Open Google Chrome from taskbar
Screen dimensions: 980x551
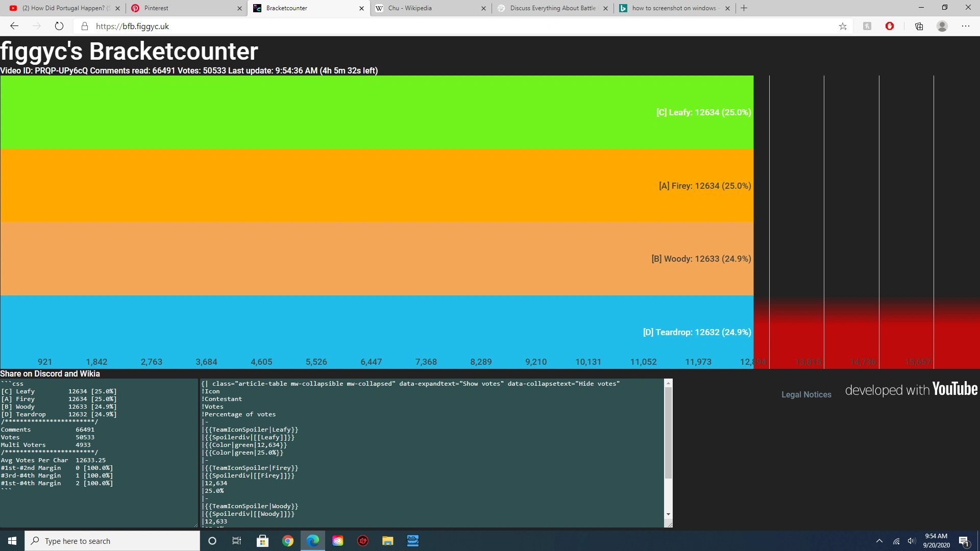click(x=288, y=541)
